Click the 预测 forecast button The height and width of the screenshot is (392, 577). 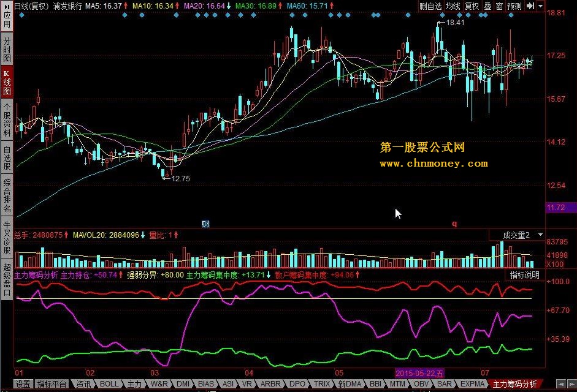pos(514,6)
